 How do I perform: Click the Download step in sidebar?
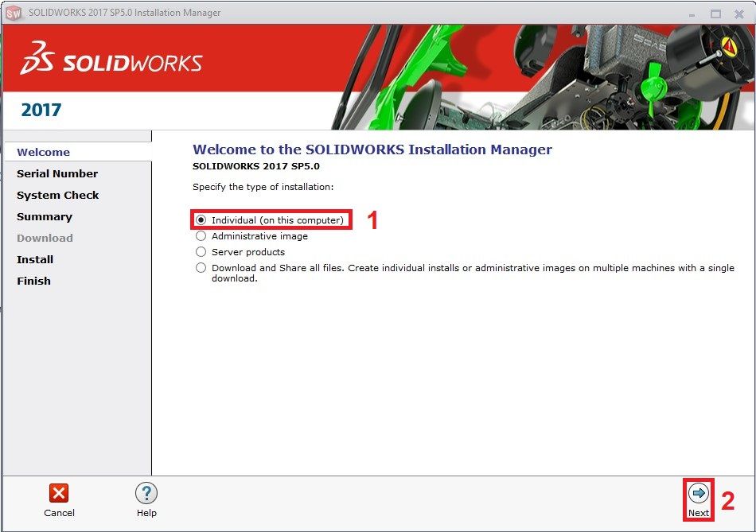[45, 238]
